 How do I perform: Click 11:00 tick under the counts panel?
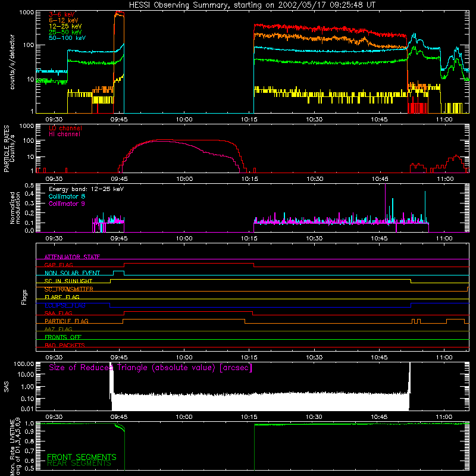point(444,120)
